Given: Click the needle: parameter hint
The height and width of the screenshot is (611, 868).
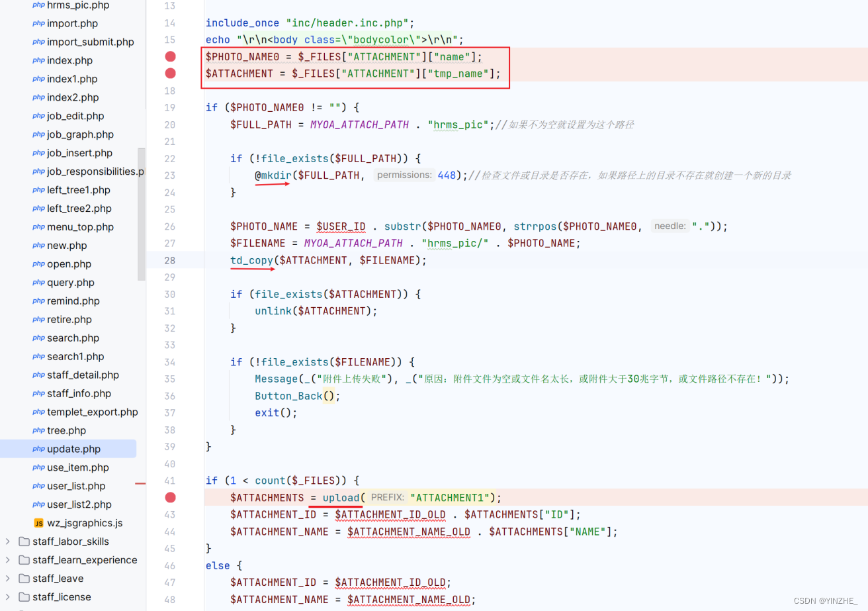Looking at the screenshot, I should pyautogui.click(x=670, y=226).
